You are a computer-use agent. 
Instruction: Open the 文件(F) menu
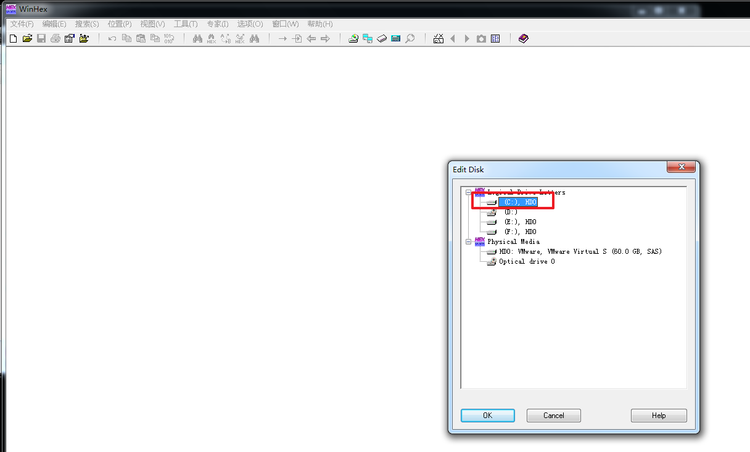(22, 24)
